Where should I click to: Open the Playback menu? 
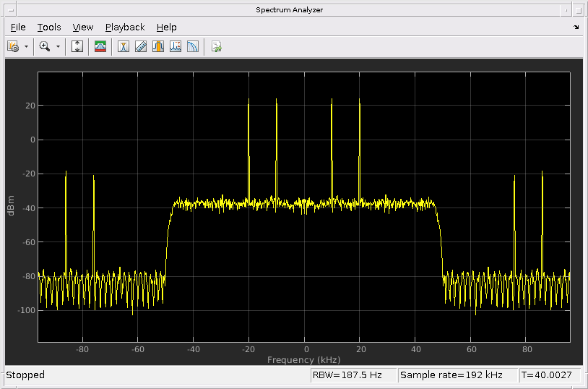pos(125,27)
